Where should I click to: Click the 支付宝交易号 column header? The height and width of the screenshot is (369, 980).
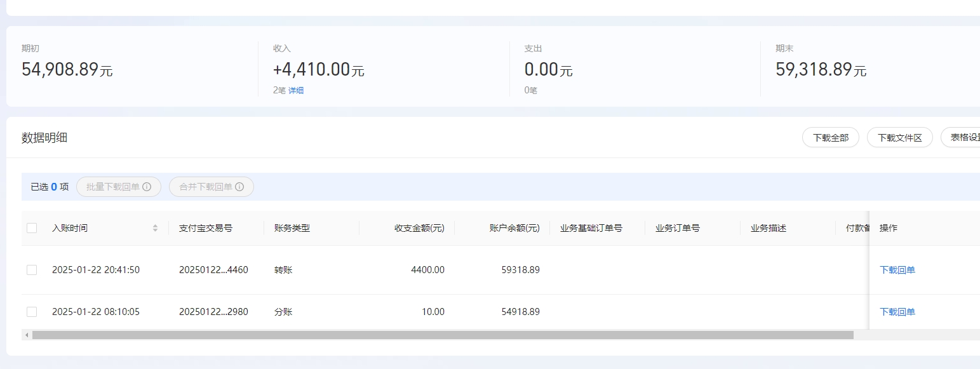click(206, 228)
